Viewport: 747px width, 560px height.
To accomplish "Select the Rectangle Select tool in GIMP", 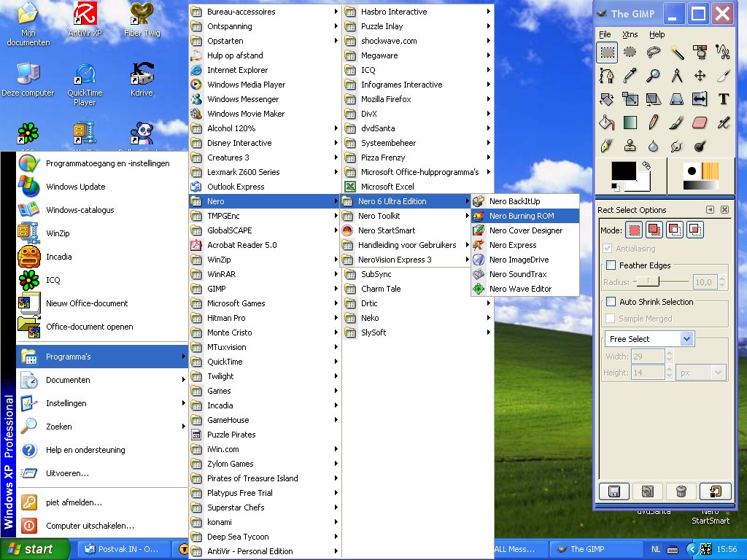I will (x=607, y=52).
